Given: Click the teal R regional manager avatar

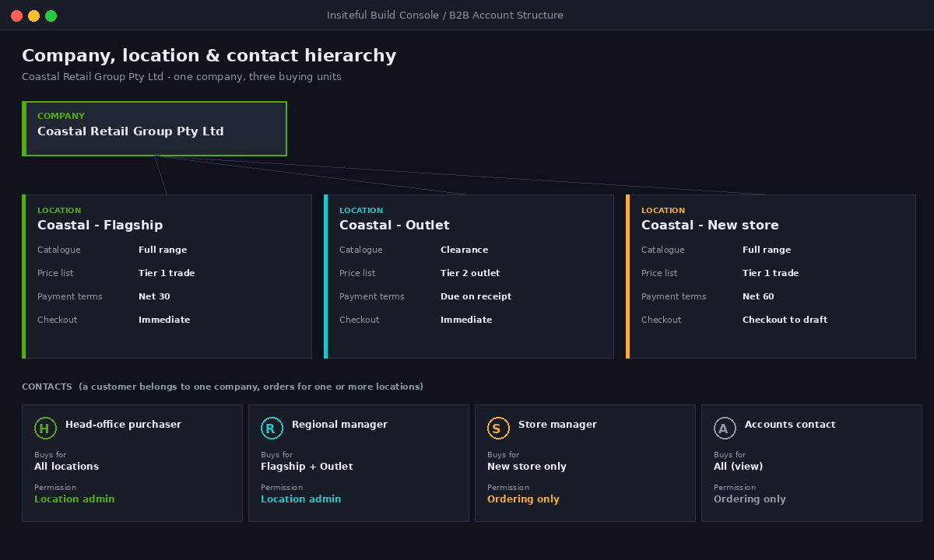Looking at the screenshot, I should 272,429.
